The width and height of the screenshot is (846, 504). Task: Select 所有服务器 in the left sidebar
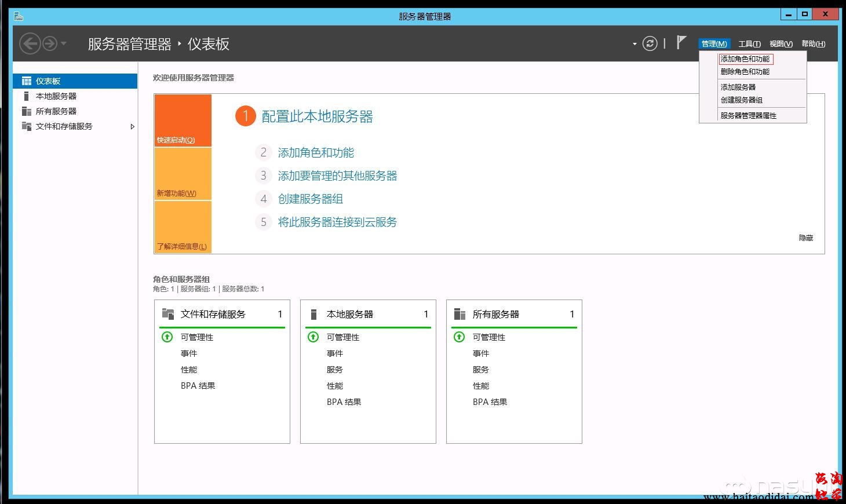click(x=56, y=111)
